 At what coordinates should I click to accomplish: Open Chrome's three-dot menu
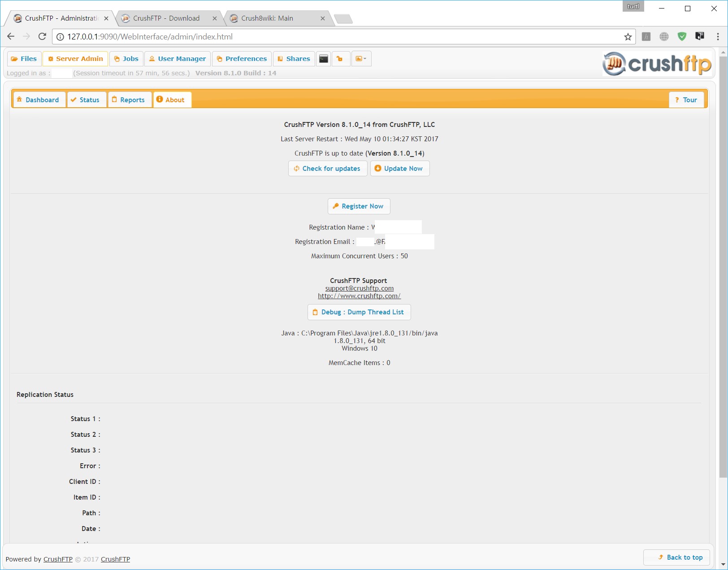tap(718, 37)
